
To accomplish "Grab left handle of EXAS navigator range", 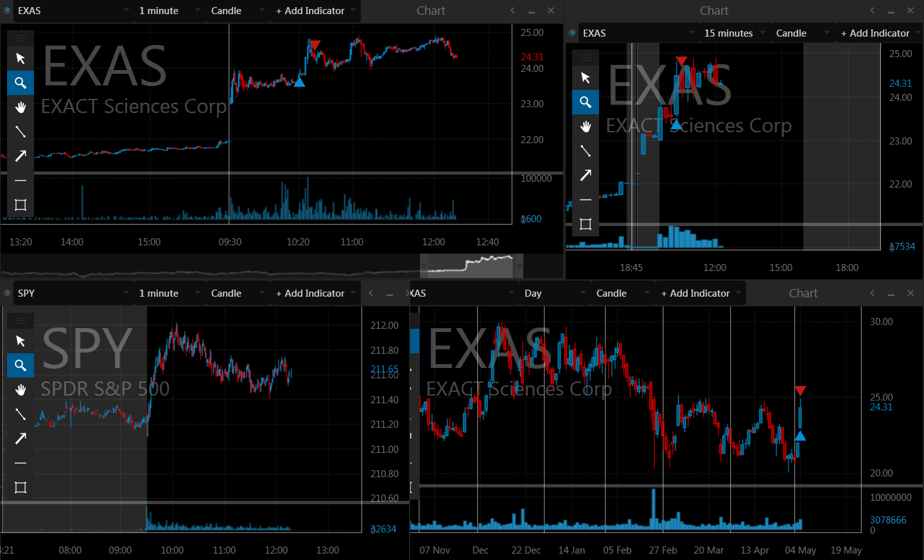I will point(424,265).
